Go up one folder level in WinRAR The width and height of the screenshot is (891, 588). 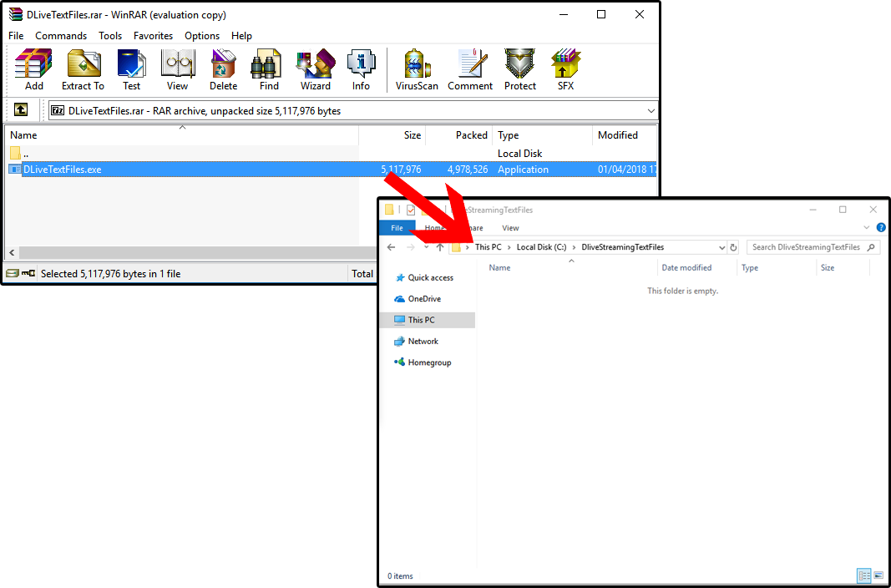click(x=21, y=110)
